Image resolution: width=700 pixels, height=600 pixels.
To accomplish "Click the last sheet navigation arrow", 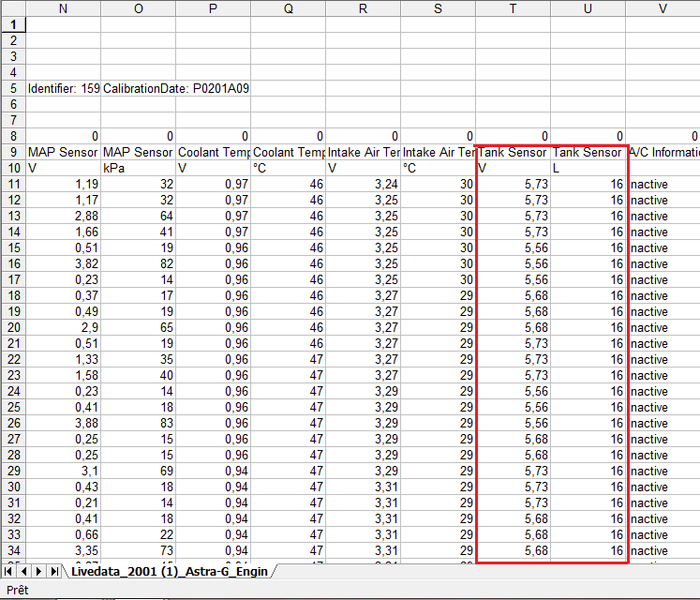I will [55, 570].
